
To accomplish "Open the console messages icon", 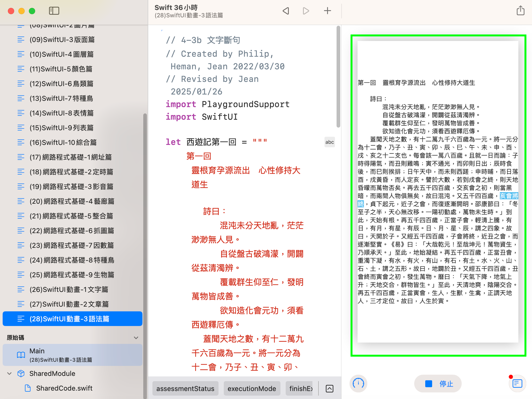I will click(517, 384).
